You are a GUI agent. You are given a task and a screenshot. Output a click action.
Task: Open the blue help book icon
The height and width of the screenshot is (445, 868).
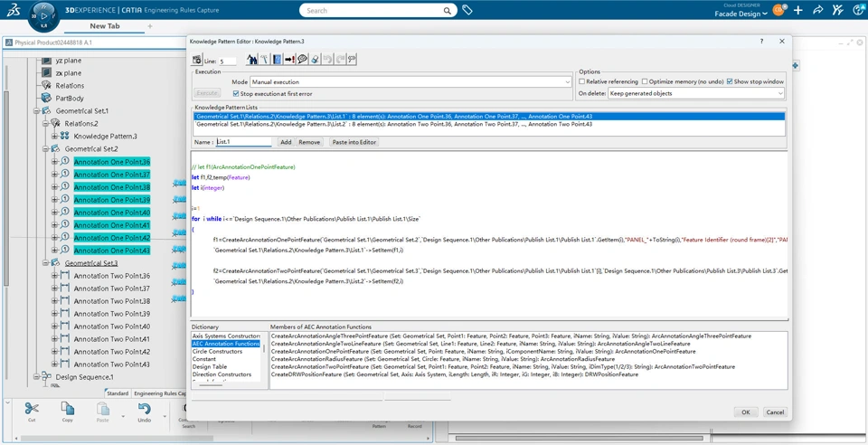tap(278, 60)
